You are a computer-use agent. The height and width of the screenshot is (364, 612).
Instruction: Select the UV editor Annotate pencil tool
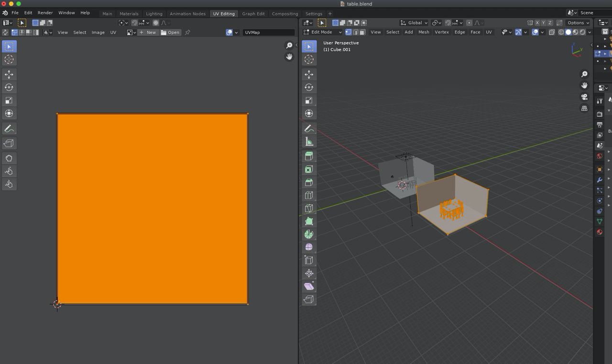click(x=9, y=128)
